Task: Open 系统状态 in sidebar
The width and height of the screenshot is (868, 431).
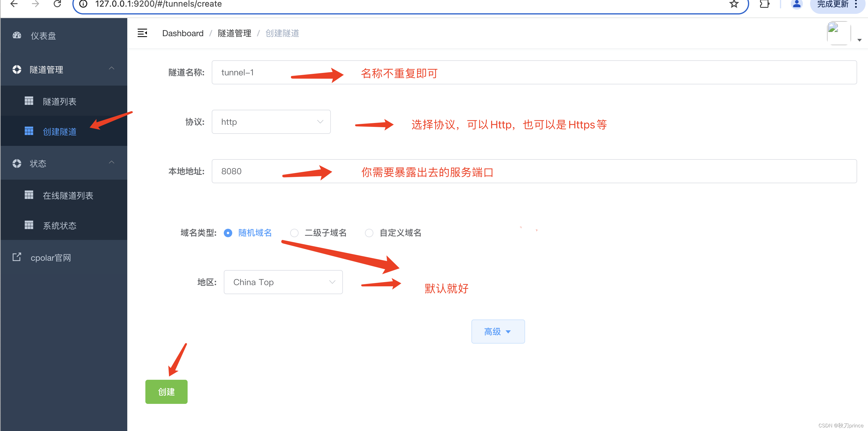Action: click(x=64, y=225)
